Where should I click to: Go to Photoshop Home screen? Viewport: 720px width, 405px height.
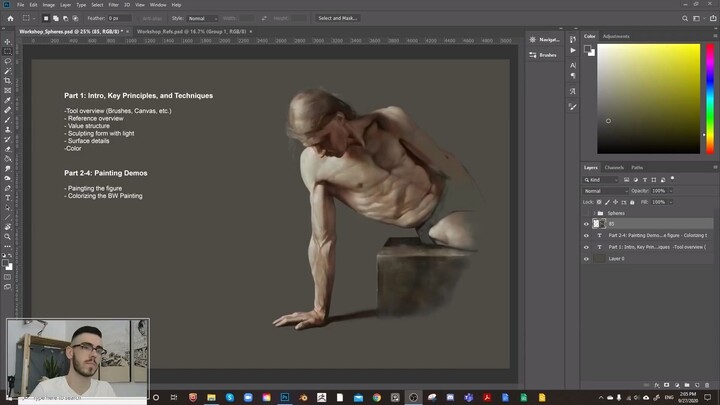tap(10, 18)
